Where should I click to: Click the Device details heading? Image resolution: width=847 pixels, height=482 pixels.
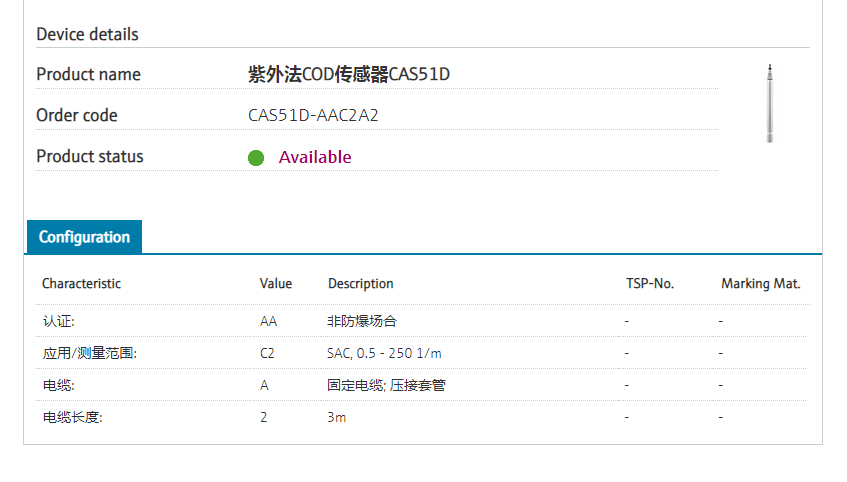click(87, 34)
